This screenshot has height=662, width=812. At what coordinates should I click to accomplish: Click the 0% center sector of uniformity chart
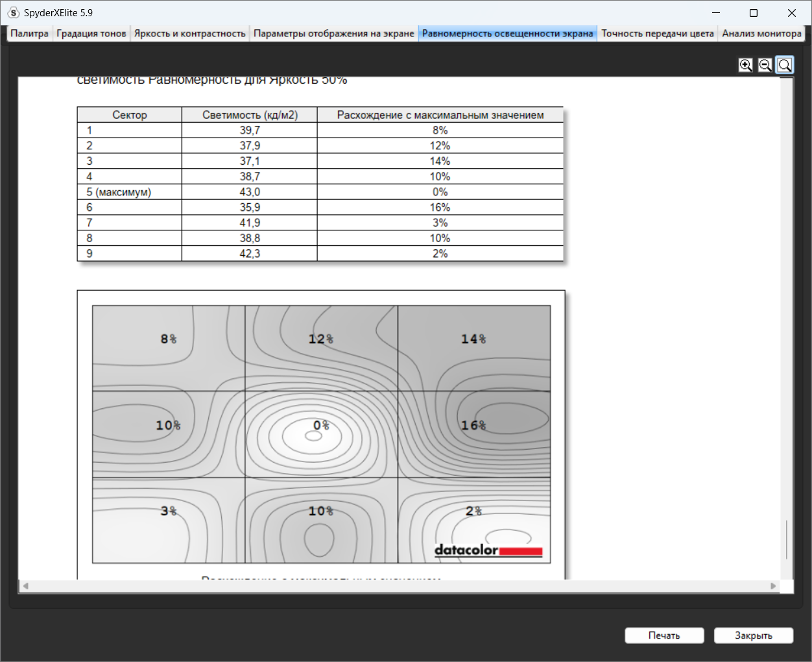pos(322,434)
